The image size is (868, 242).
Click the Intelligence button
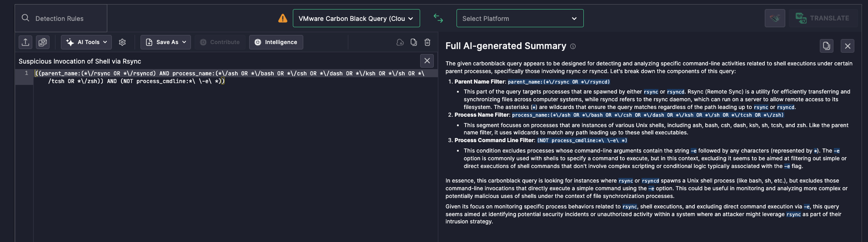point(276,42)
